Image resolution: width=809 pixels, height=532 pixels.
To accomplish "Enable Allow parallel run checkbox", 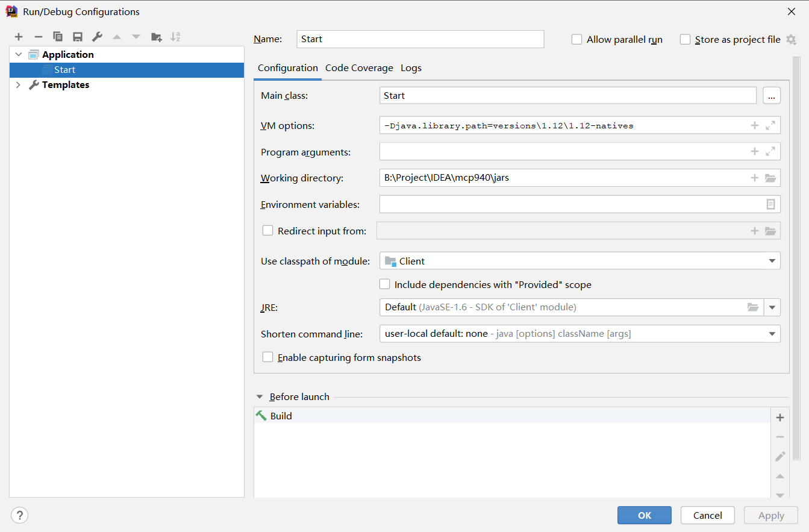I will click(x=577, y=39).
